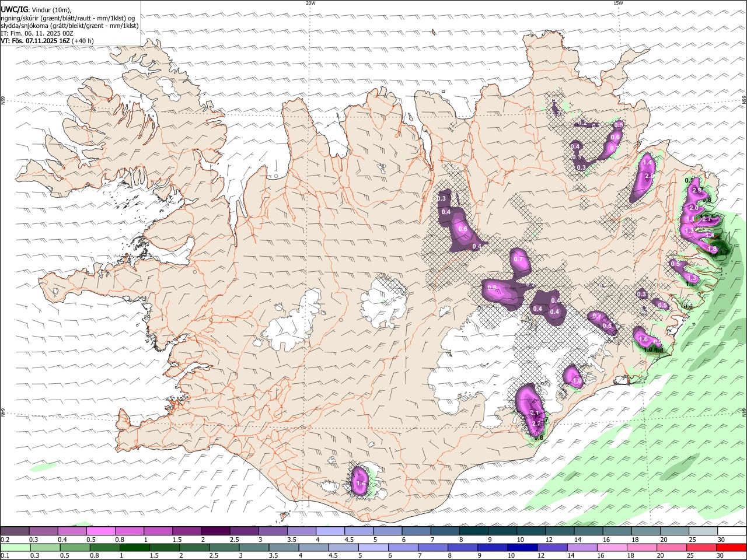This screenshot has height=560, width=747.
Task: Pick the darkest purple 2–2.5 swatch in top legend
Action: click(215, 531)
